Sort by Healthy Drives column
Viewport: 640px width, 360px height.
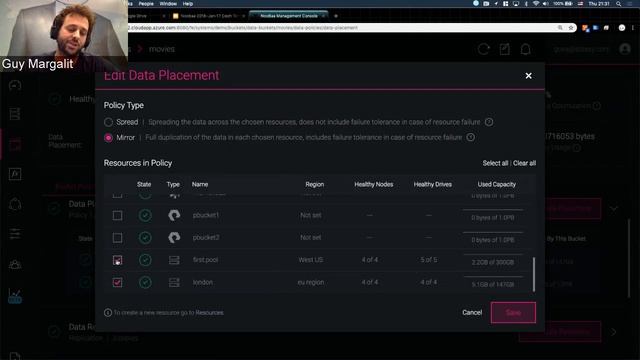433,184
